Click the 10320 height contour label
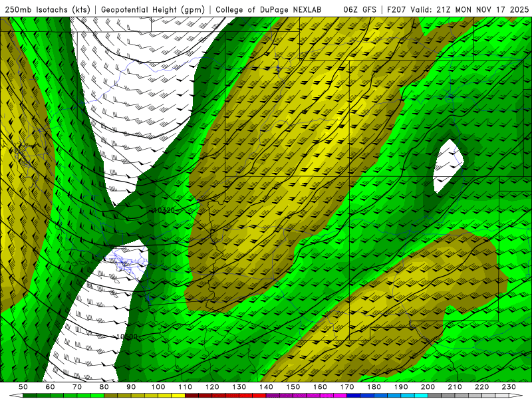532x399 pixels. 164,210
